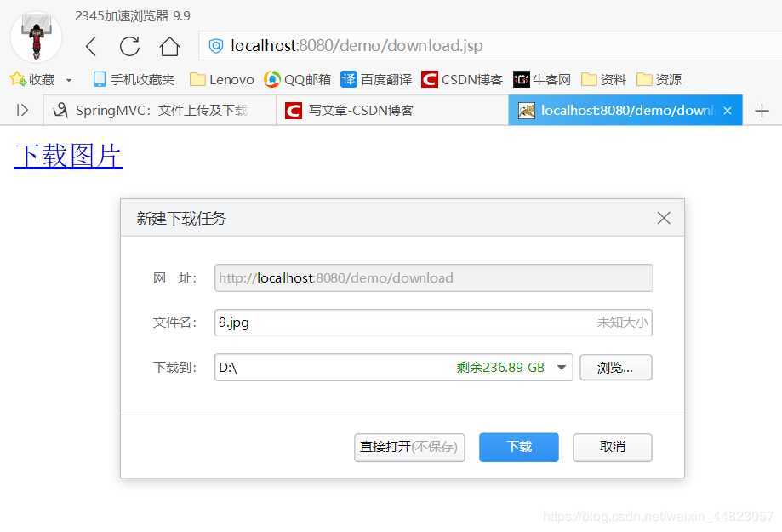Toggle the tab sidebar panel icon
The image size is (782, 532).
click(x=22, y=110)
